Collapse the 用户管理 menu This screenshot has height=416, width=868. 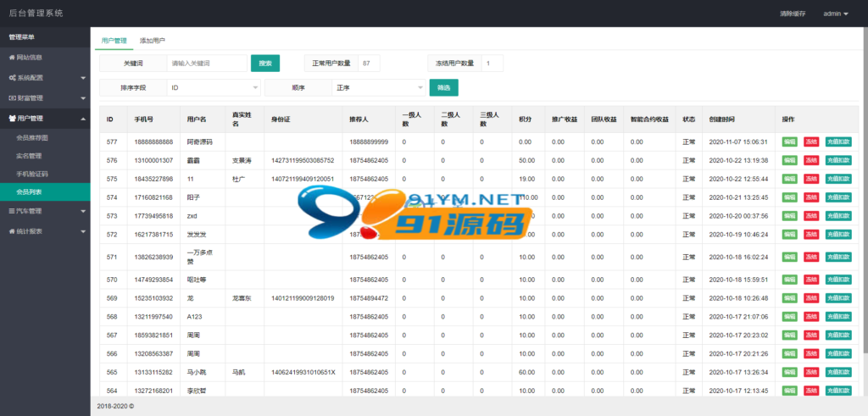pyautogui.click(x=45, y=119)
